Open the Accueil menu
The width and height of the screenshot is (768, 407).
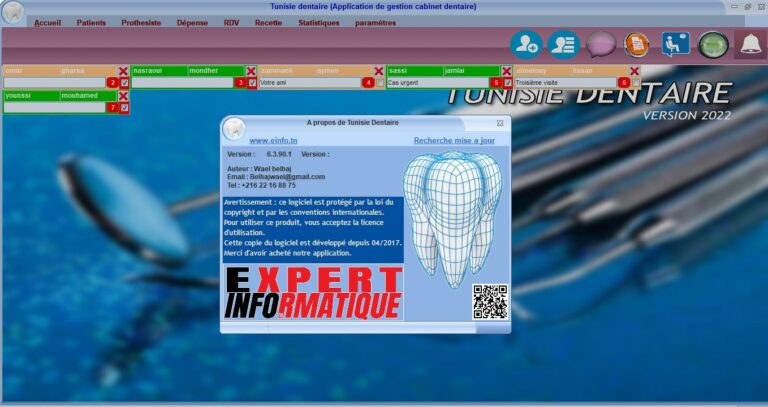coord(48,23)
